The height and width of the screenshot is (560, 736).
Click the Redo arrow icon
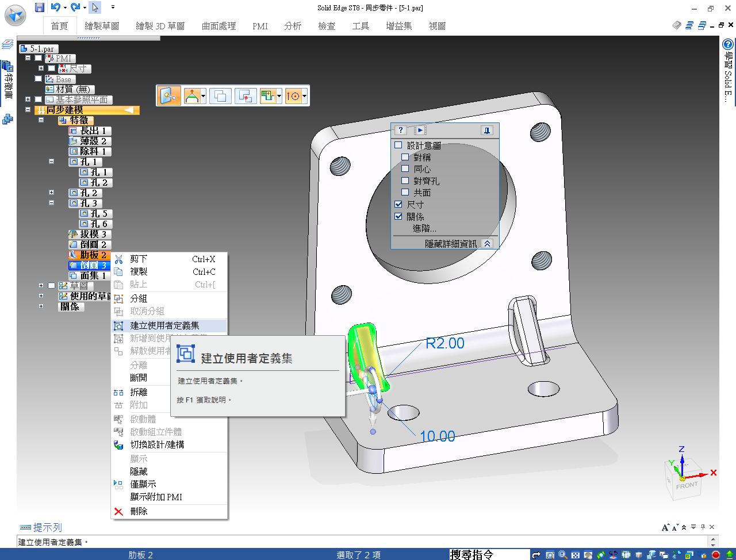pos(75,7)
